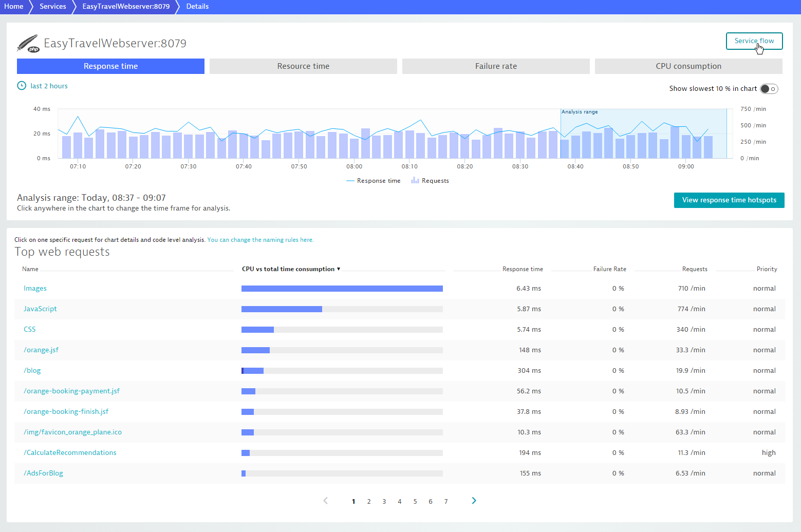Click the 148 ms response time value
Viewport: 801px width, 532px height.
click(x=530, y=350)
